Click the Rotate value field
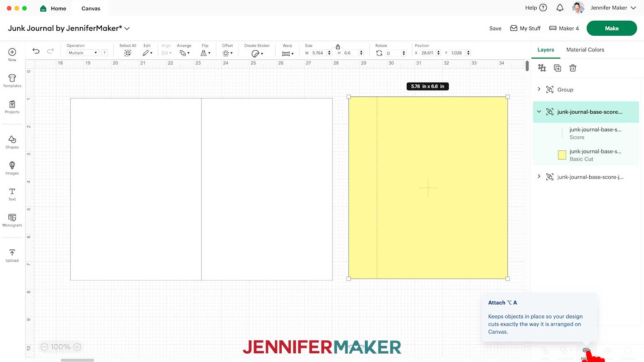The width and height of the screenshot is (644, 362). pos(393,53)
